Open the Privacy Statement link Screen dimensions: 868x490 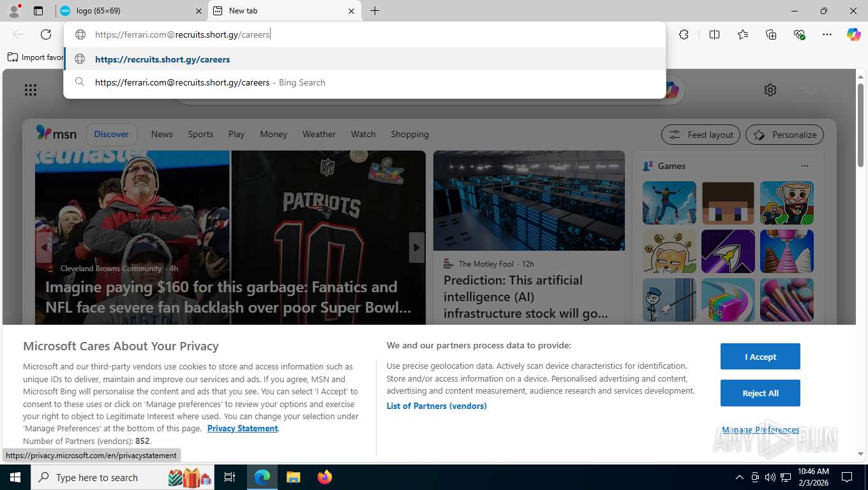243,428
